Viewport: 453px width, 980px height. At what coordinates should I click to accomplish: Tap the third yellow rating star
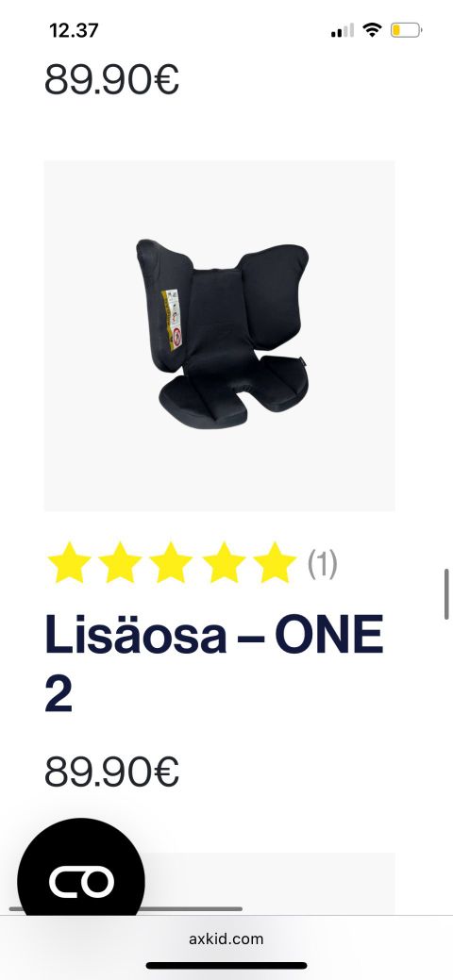171,562
